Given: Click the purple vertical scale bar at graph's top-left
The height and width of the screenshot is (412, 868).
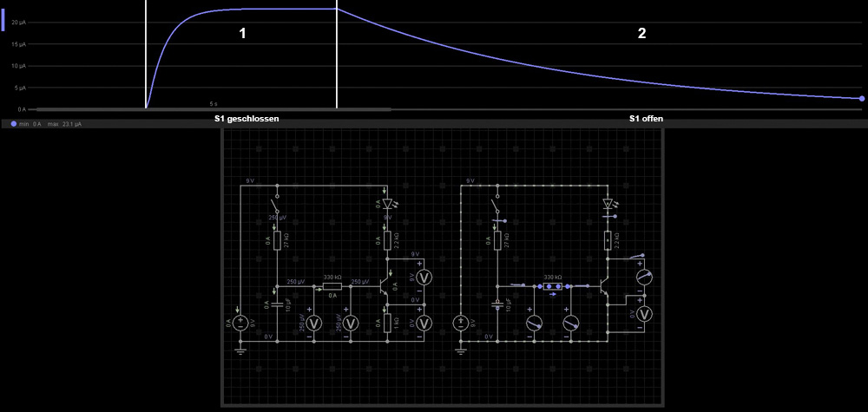Looking at the screenshot, I should [3, 17].
